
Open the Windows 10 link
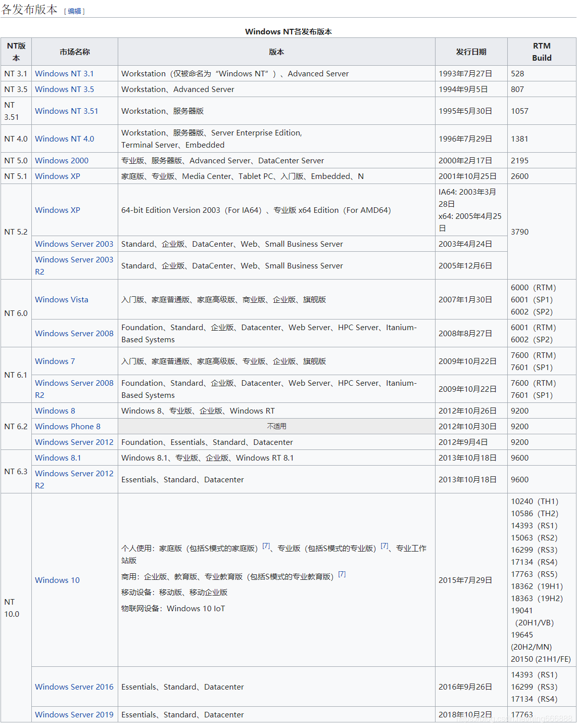57,580
